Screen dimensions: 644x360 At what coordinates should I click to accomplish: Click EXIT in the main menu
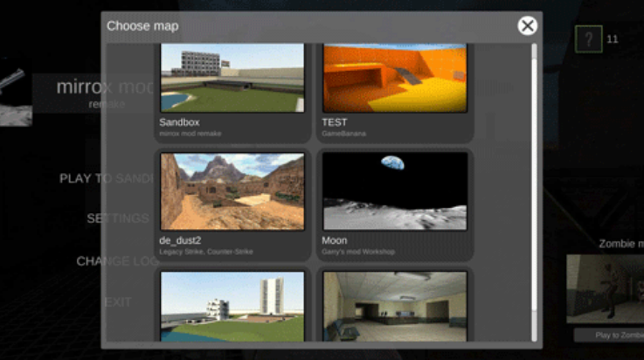118,302
